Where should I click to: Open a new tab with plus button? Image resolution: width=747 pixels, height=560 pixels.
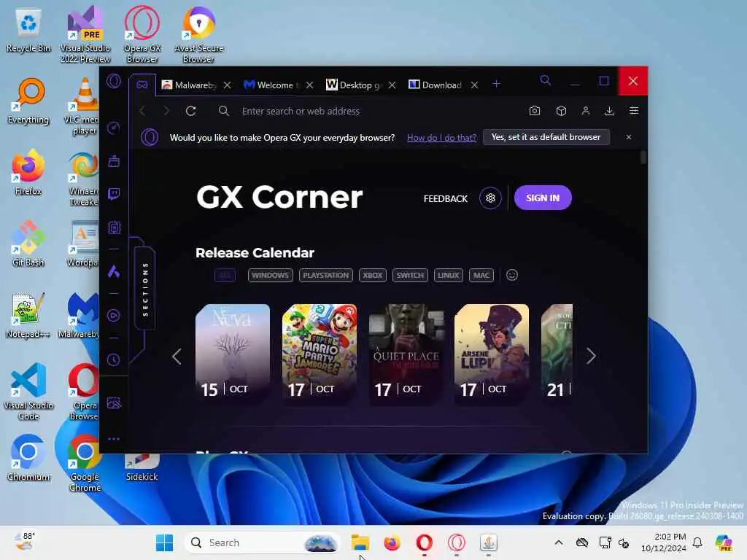(x=496, y=84)
